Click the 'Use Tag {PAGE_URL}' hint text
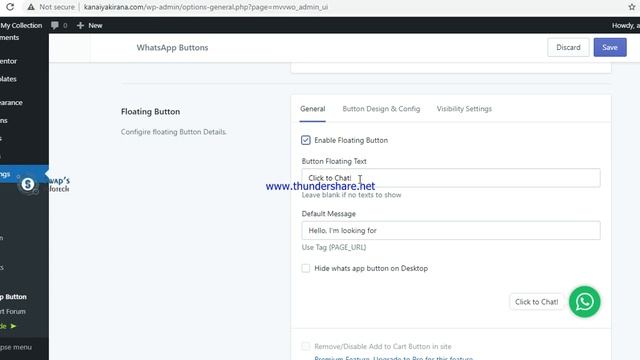Viewport: 640px width, 360px height. (x=334, y=247)
